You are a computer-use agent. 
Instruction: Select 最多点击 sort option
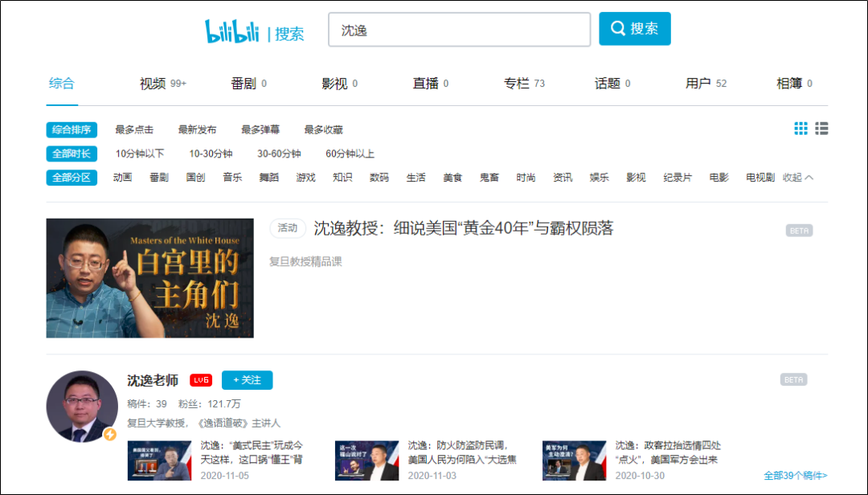click(134, 130)
